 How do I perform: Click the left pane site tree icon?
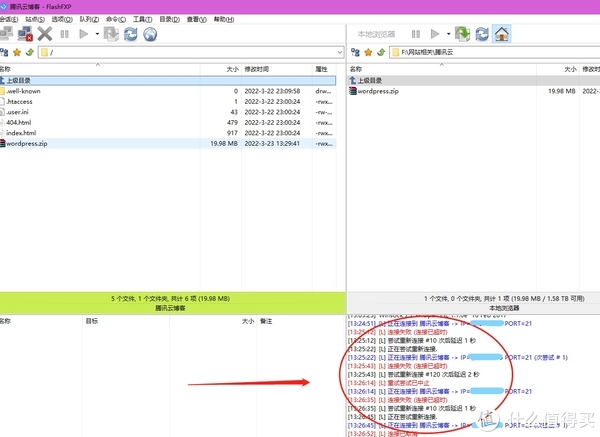click(x=4, y=52)
